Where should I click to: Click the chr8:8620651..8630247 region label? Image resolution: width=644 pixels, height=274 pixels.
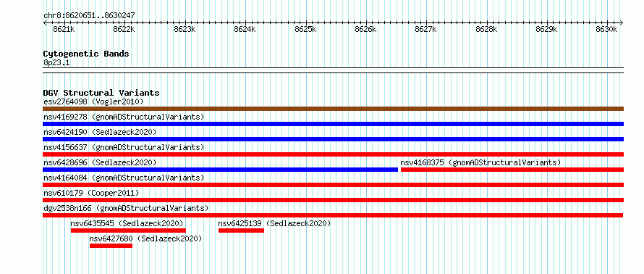point(89,16)
